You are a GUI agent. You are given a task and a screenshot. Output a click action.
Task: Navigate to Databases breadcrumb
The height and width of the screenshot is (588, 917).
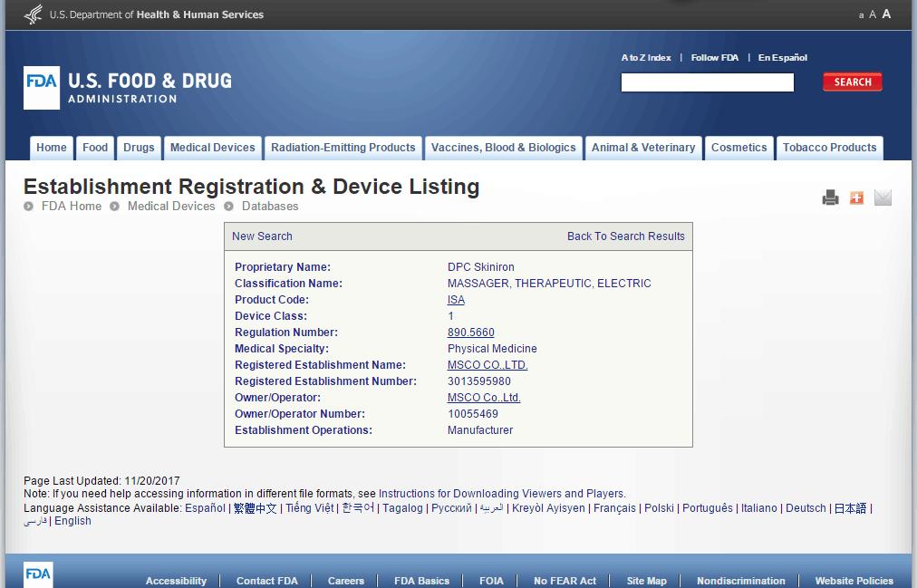point(269,207)
